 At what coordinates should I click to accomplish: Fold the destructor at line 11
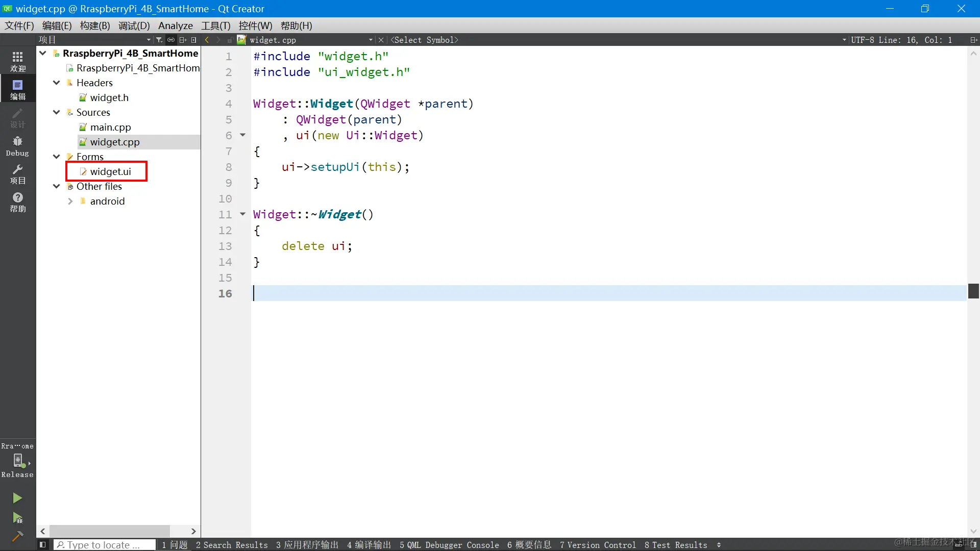tap(243, 214)
